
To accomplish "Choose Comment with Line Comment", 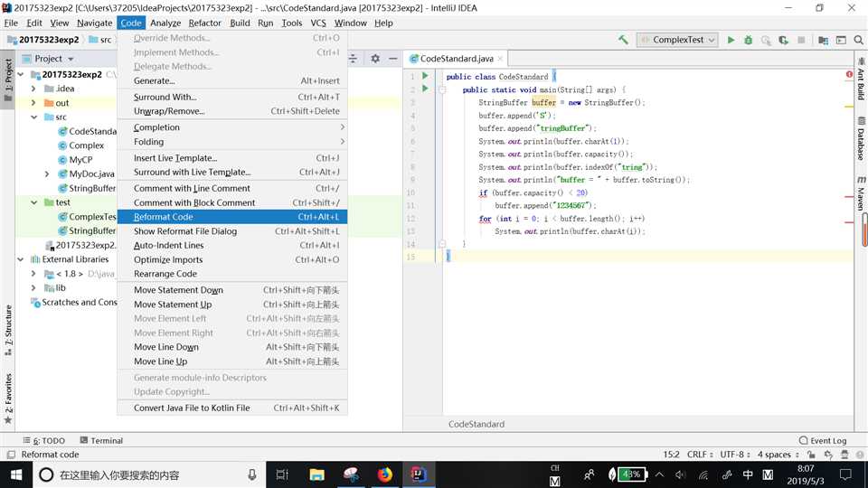I will click(232, 188).
